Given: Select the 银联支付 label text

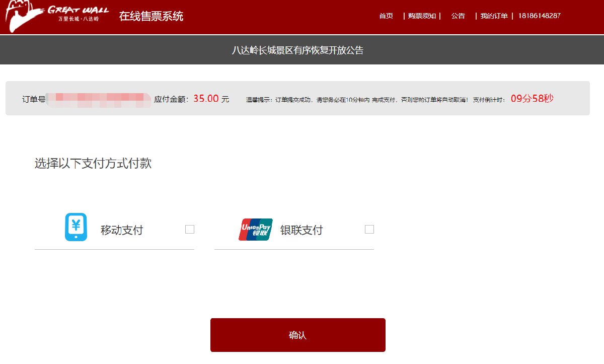Looking at the screenshot, I should [x=301, y=230].
